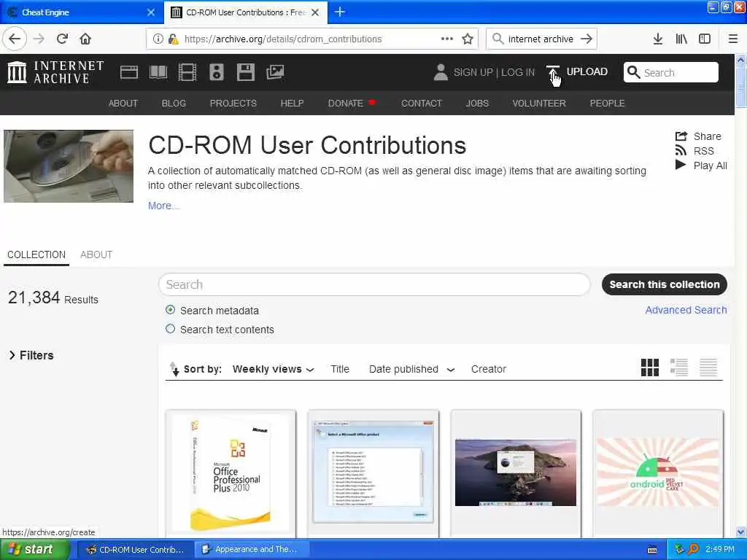
Task: Open the Audio speaker icon
Action: coord(216,72)
